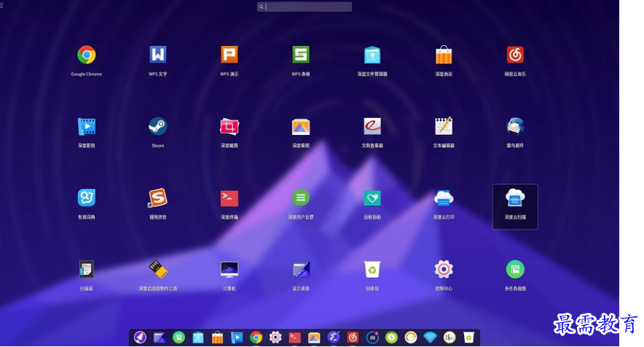Launch 文档查看器 document viewer

372,126
